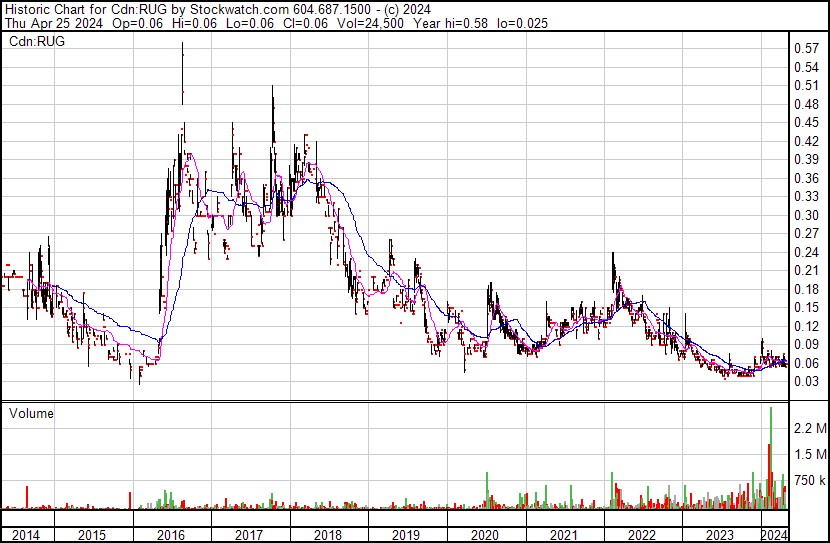Select the 2015 year label
830x543 pixels.
click(92, 535)
